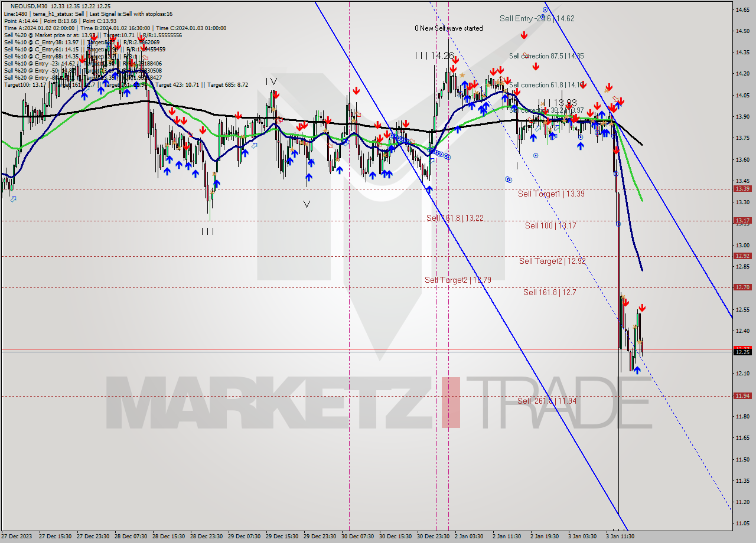Click the red 12.92 price tag on axis
Viewport: 756px width, 543px height.
point(742,256)
